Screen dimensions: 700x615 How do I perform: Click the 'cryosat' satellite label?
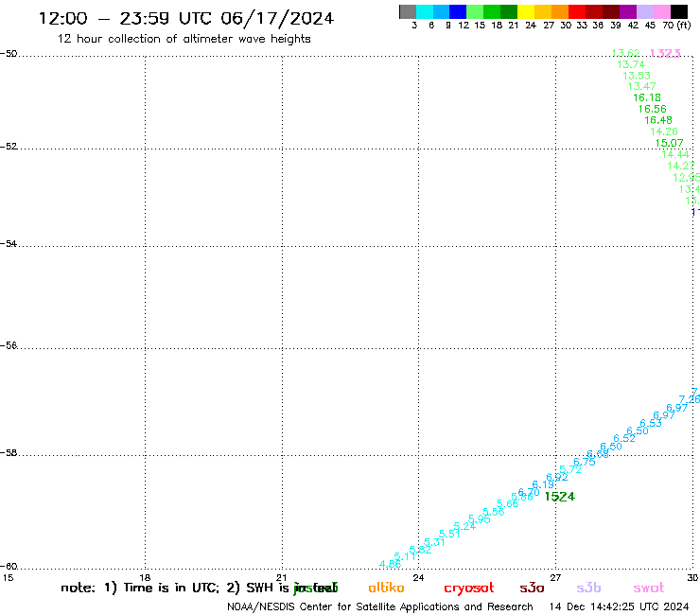(469, 589)
